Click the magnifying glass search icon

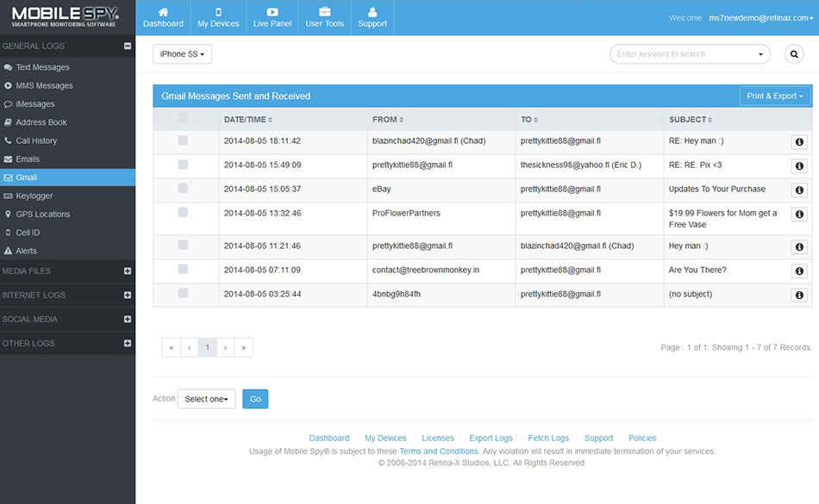click(793, 54)
